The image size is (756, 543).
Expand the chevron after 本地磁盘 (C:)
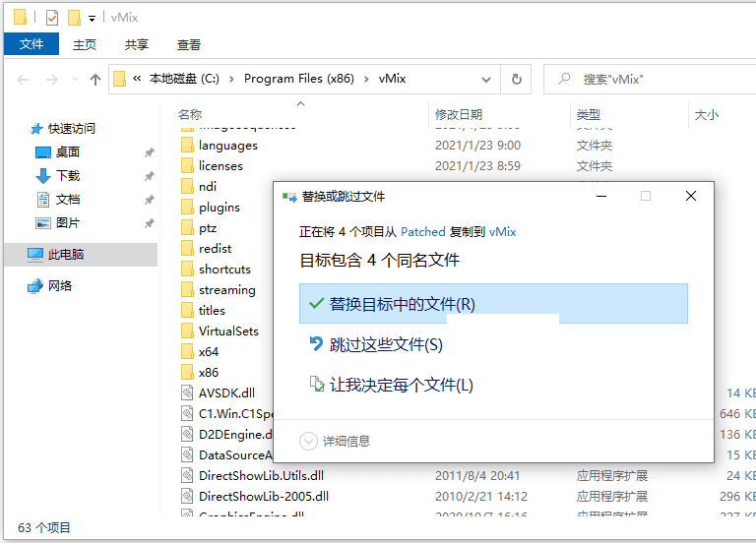pos(231,79)
